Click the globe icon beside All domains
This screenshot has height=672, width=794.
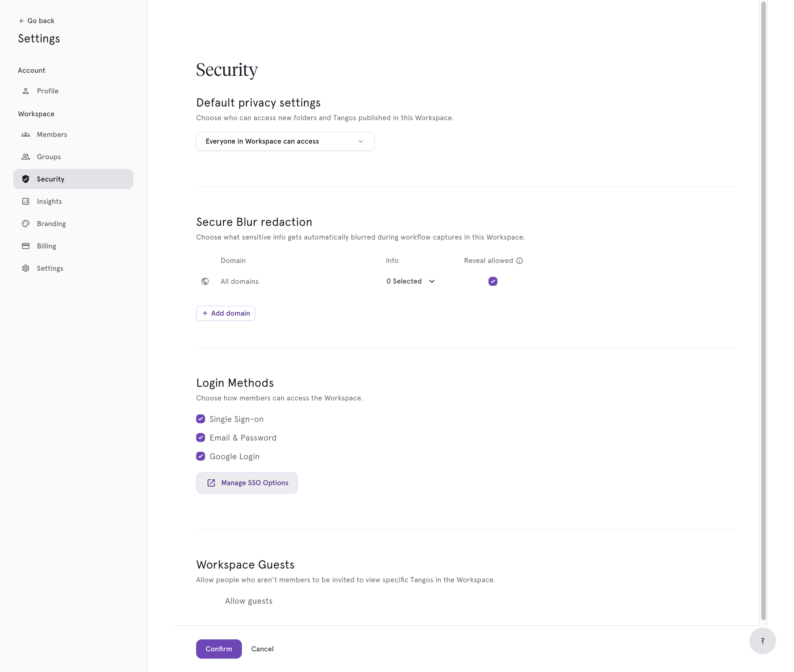pyautogui.click(x=205, y=281)
